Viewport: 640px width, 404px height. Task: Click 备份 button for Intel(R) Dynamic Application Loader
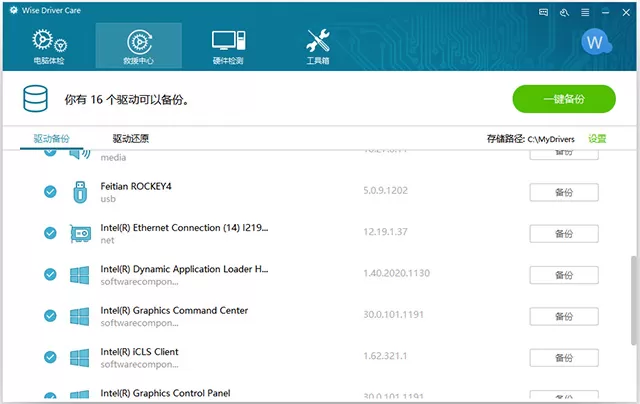click(x=564, y=275)
